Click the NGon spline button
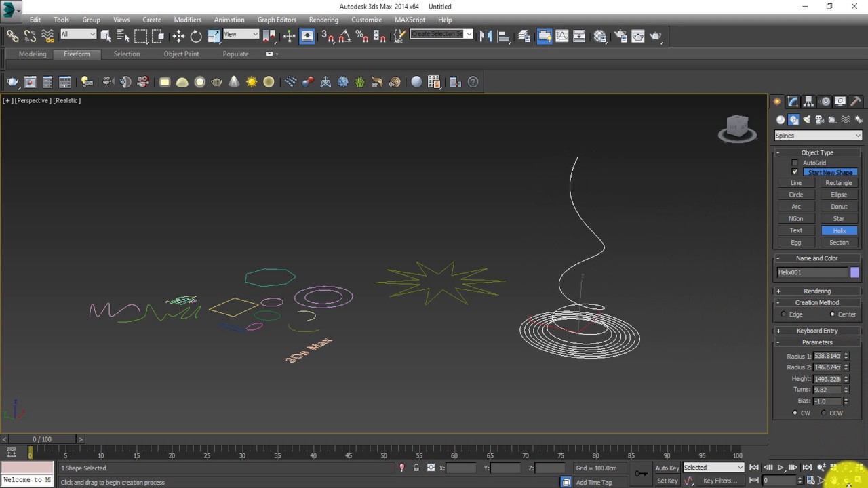The width and height of the screenshot is (868, 488). [796, 218]
